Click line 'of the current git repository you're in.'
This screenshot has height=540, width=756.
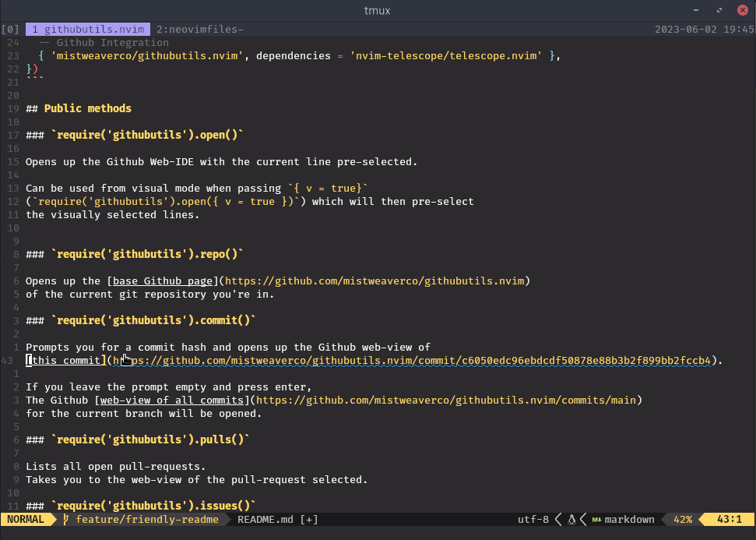point(150,294)
